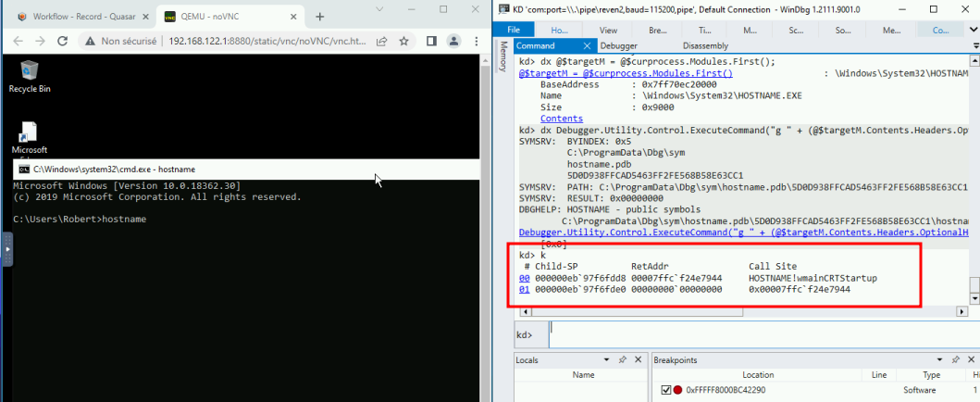Pin the Locals panel

623,360
